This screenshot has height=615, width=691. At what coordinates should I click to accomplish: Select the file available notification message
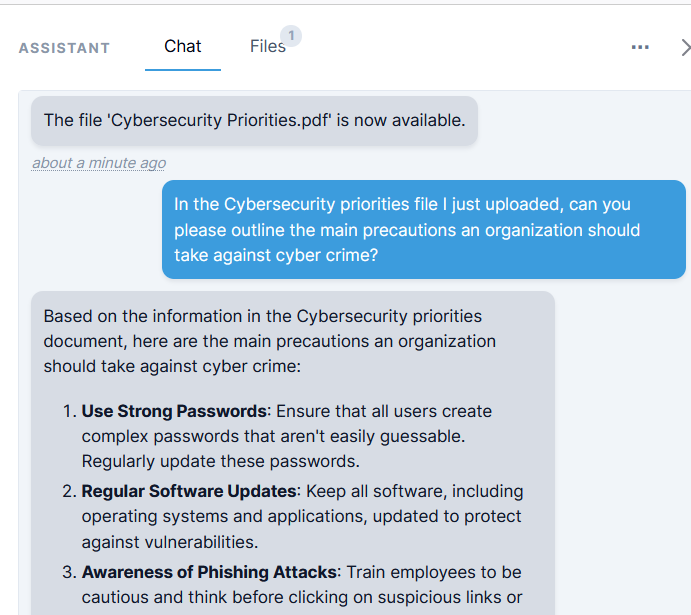coord(254,121)
